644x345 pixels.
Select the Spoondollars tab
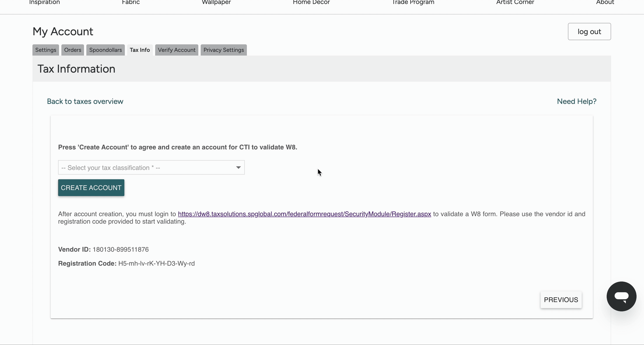pyautogui.click(x=105, y=50)
